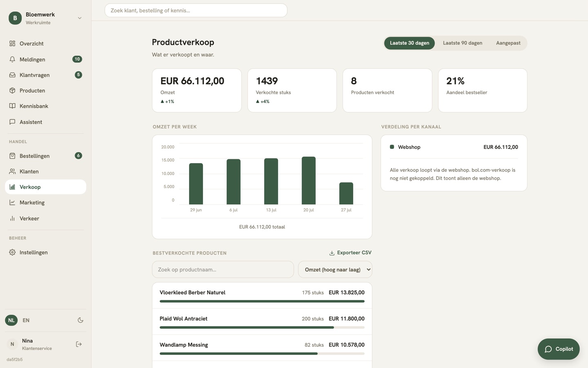
Task: Open the Klantvragen menu item
Action: (x=46, y=75)
